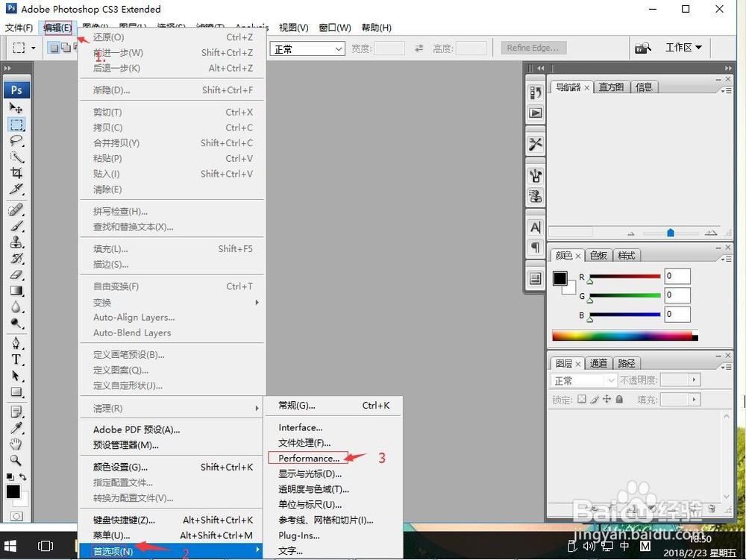Viewport: 746px width, 560px height.
Task: Select the Slice tool
Action: (x=16, y=189)
